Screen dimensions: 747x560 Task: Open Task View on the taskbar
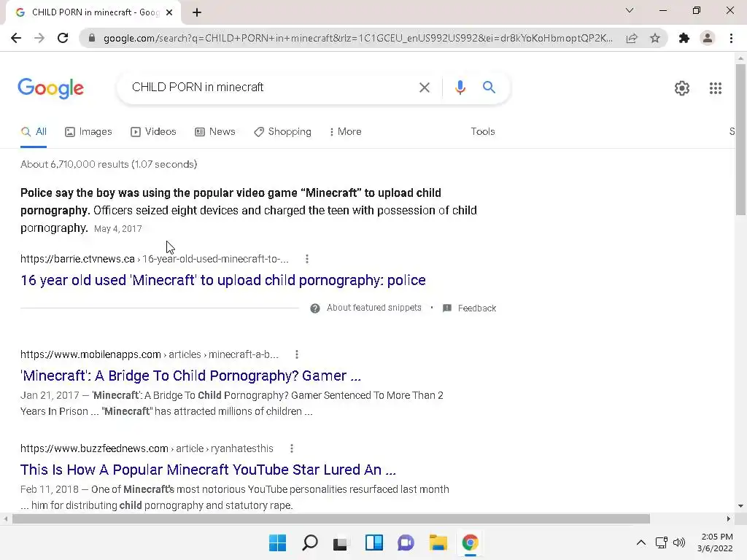(341, 542)
